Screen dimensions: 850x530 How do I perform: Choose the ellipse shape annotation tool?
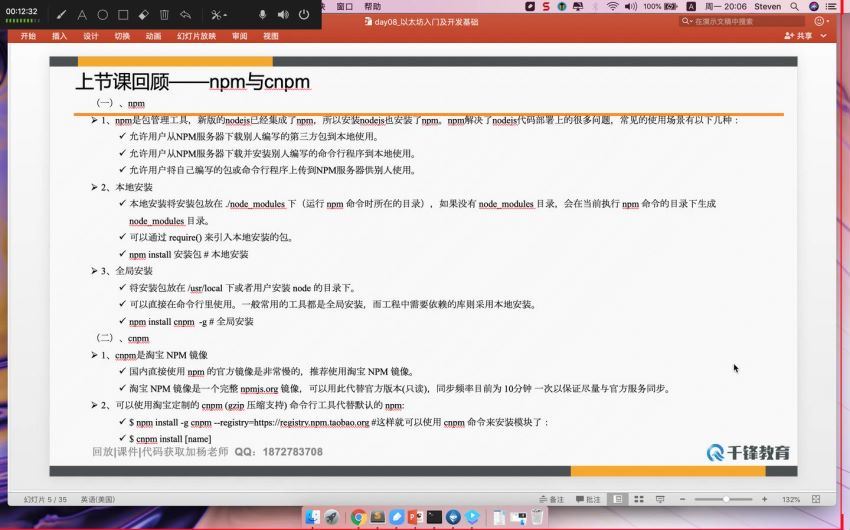102,15
